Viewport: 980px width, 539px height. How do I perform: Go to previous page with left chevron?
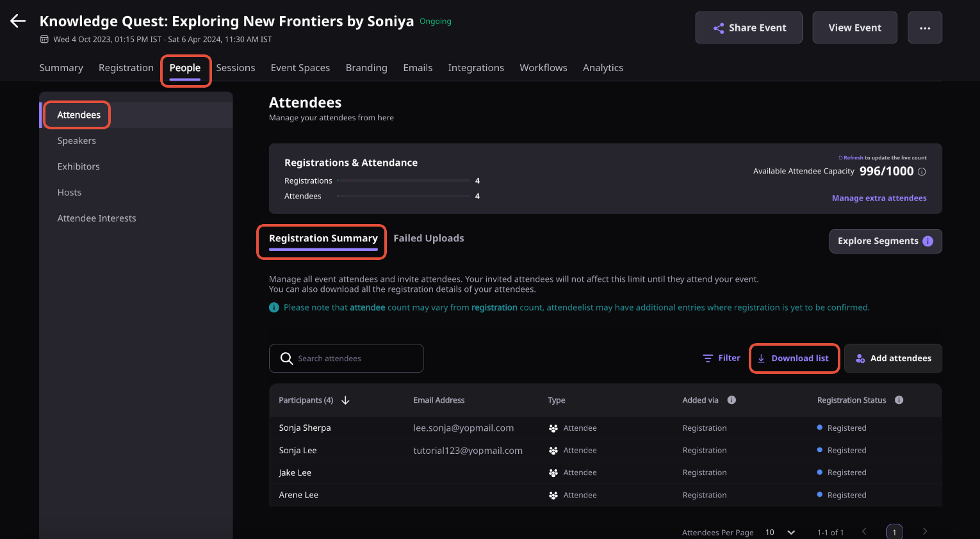[x=864, y=531]
